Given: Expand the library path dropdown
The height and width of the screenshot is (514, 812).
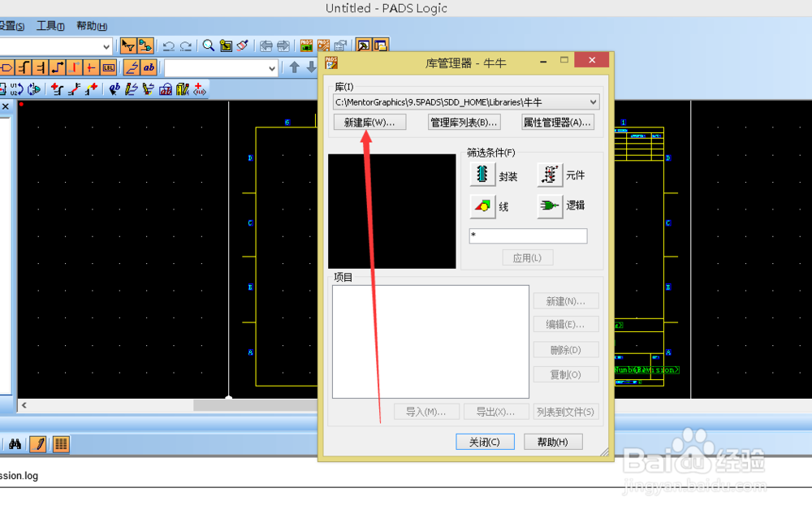Looking at the screenshot, I should 593,102.
